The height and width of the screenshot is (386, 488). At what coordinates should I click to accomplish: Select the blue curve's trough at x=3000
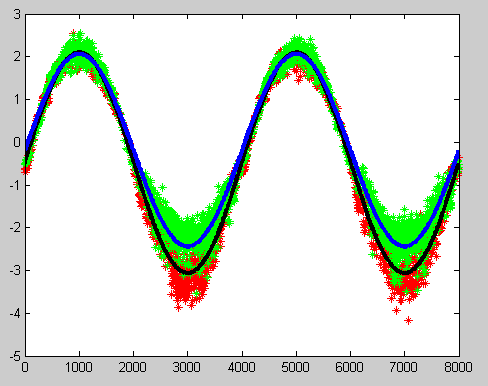tap(188, 246)
